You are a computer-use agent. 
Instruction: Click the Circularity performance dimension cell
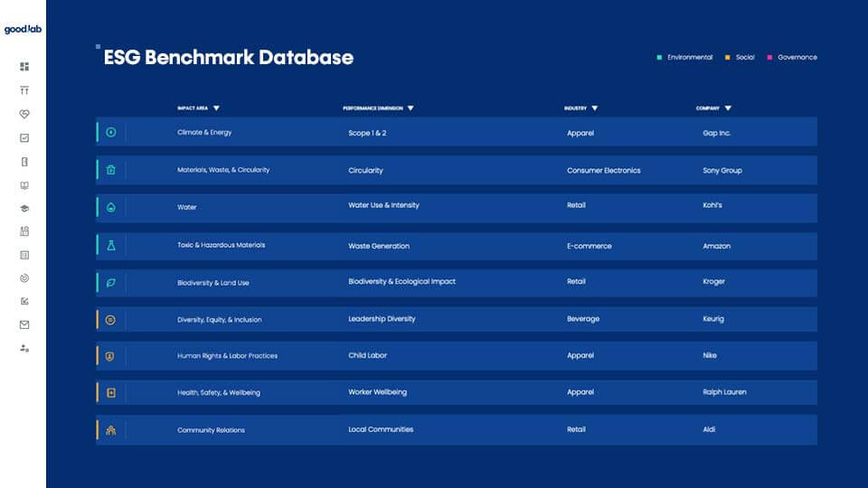[365, 171]
